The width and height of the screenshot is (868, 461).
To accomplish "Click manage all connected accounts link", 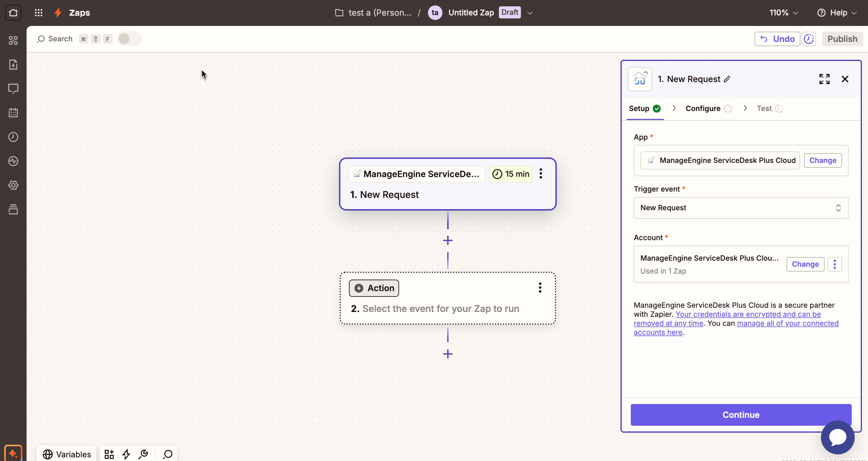I will click(x=787, y=324).
